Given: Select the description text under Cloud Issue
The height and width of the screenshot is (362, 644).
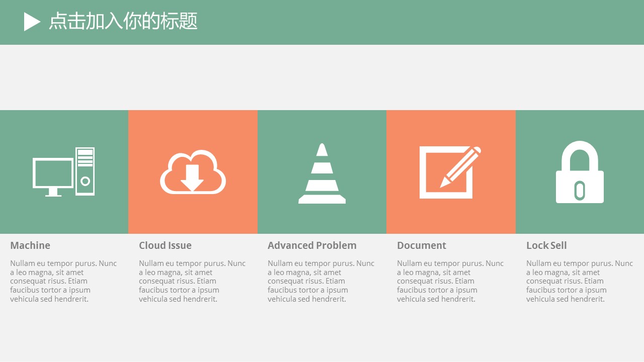Looking at the screenshot, I should [x=192, y=281].
